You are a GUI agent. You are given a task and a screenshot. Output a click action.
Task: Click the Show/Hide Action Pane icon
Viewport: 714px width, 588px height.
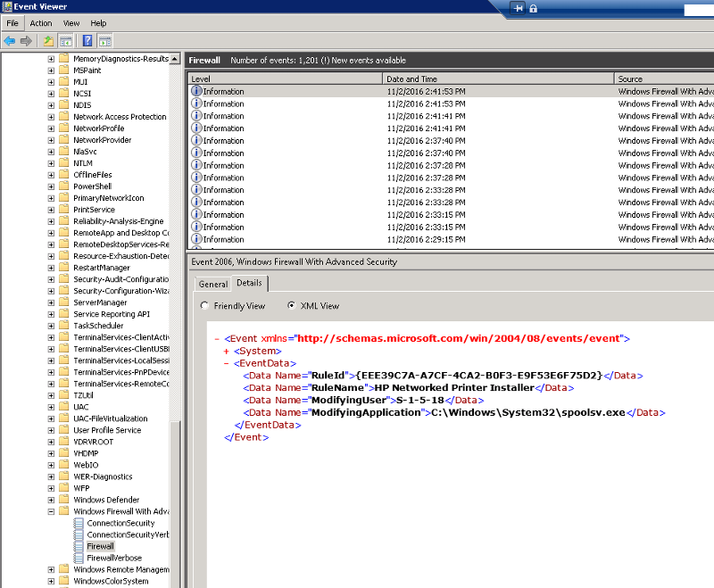pos(105,41)
